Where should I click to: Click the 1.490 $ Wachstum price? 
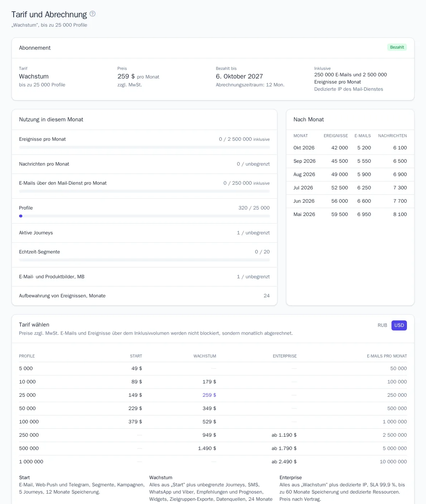pos(207,448)
